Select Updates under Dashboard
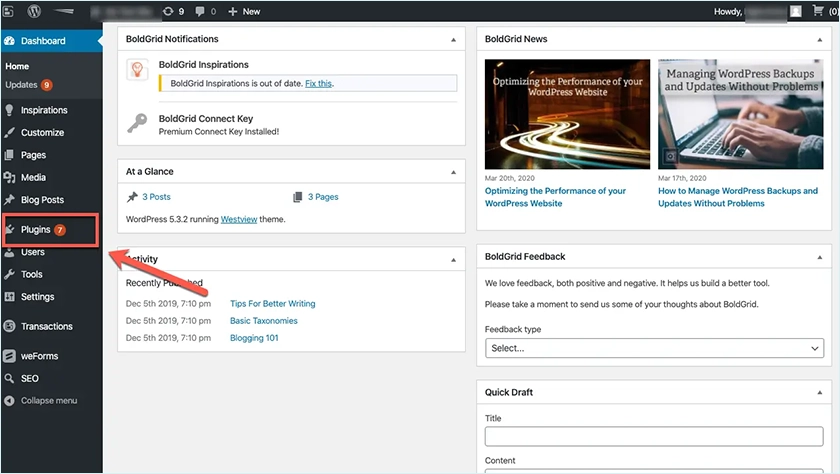Screen dimensions: 840x474 coord(21,85)
